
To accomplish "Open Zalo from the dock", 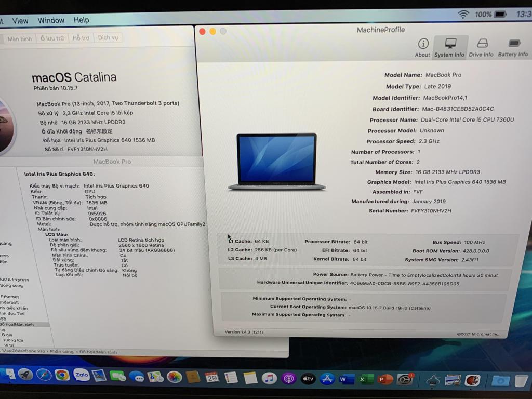I will 82,375.
